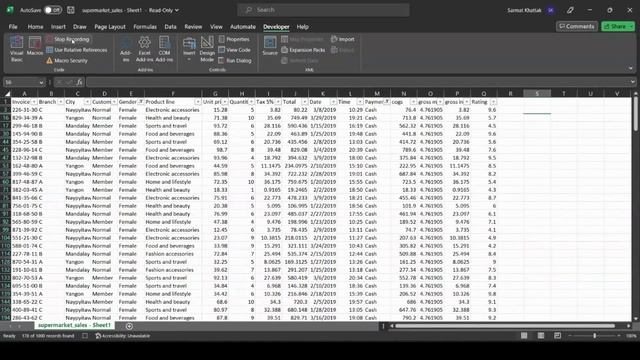This screenshot has width=640, height=360.
Task: Select column S header
Action: click(x=537, y=93)
